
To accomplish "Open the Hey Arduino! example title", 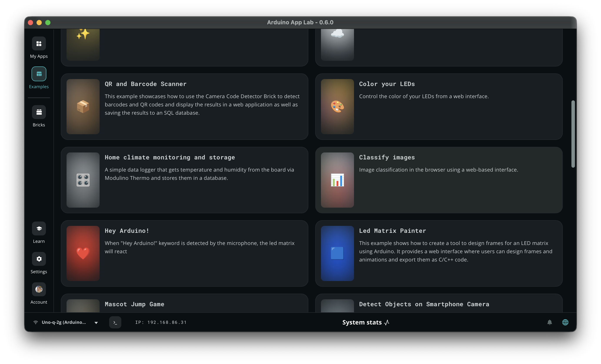I will (127, 231).
